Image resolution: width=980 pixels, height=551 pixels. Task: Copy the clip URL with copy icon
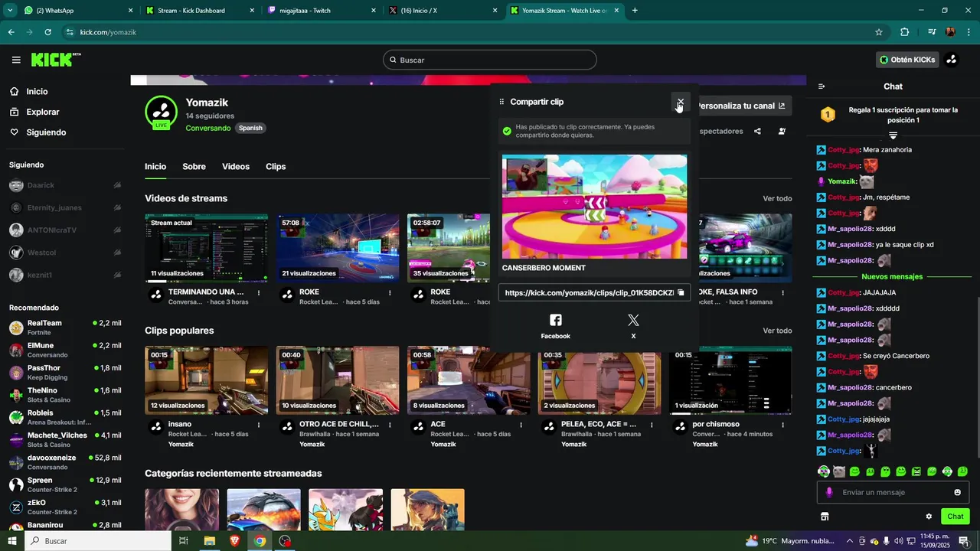click(681, 292)
